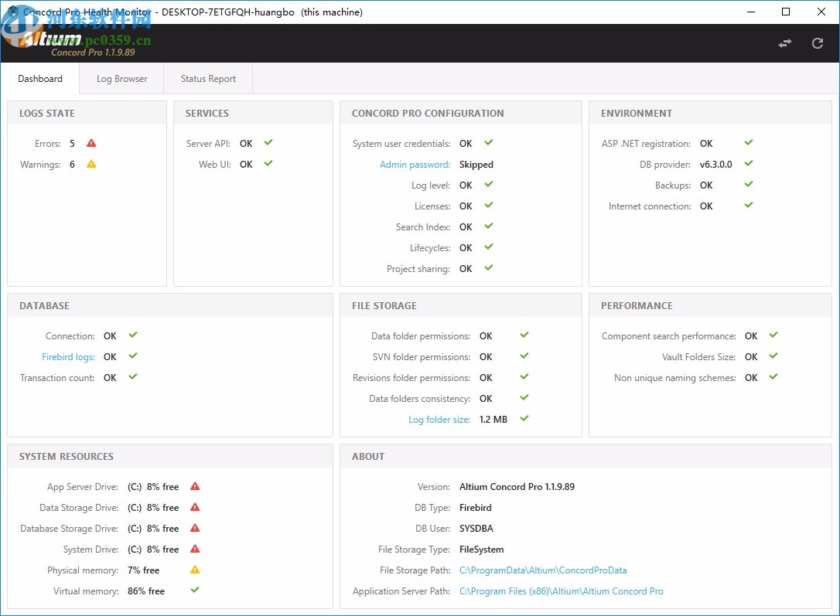840x616 pixels.
Task: Select the Dashboard tab
Action: [x=40, y=79]
